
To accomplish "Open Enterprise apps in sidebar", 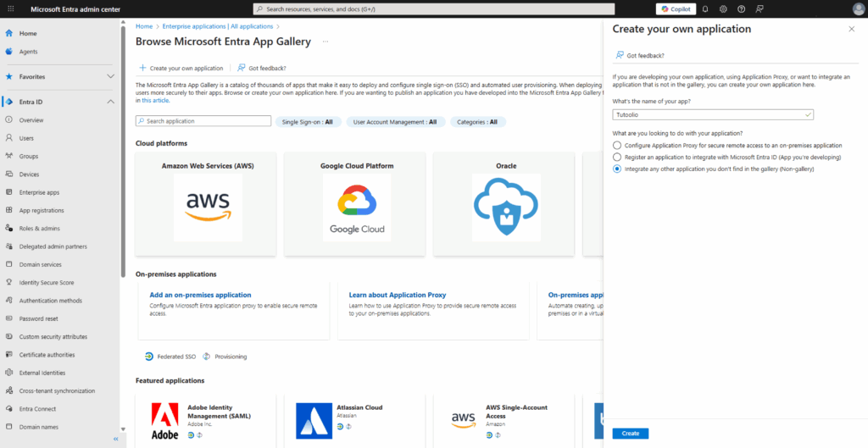I will (39, 192).
